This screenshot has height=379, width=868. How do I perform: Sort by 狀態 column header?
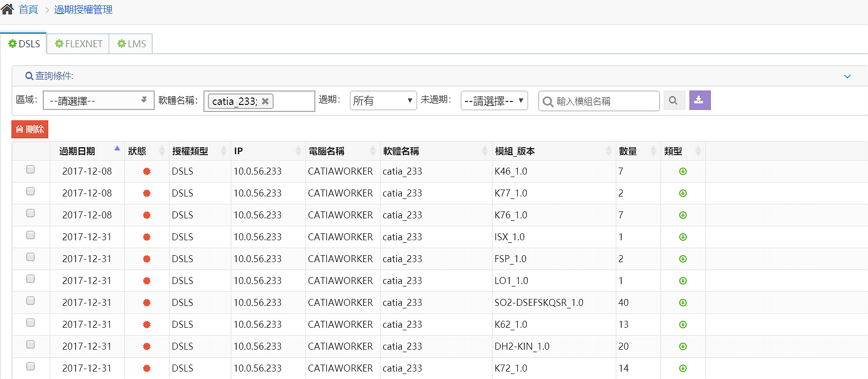(147, 151)
